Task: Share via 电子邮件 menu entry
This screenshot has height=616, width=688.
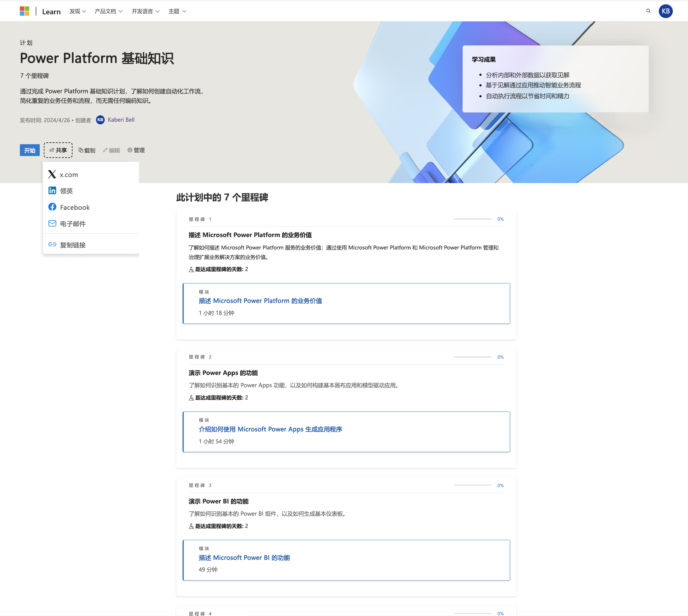Action: point(91,223)
